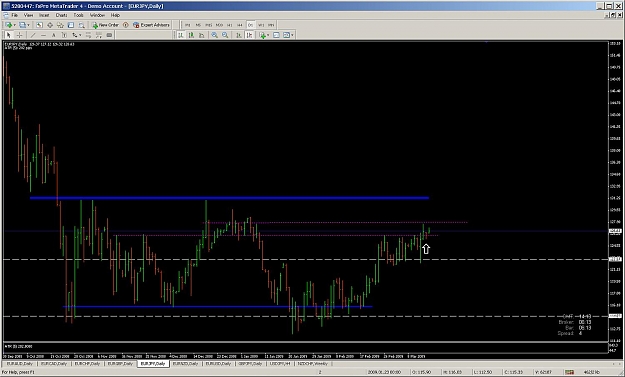
Task: Switch to the EURGBP,Daily chart tab
Action: pyautogui.click(x=120, y=364)
